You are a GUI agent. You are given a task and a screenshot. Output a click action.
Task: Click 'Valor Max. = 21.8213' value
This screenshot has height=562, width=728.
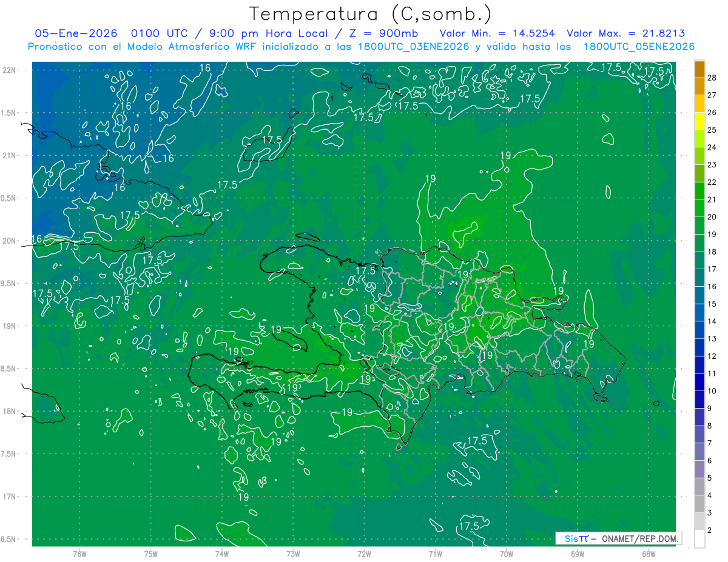pos(626,33)
